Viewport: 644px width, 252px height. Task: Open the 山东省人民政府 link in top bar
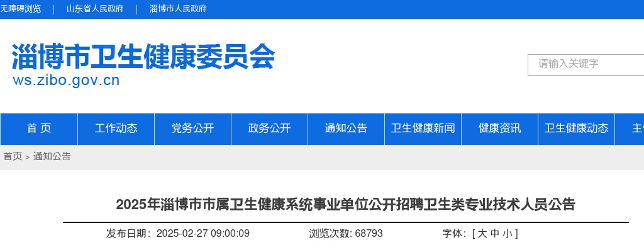[95, 9]
